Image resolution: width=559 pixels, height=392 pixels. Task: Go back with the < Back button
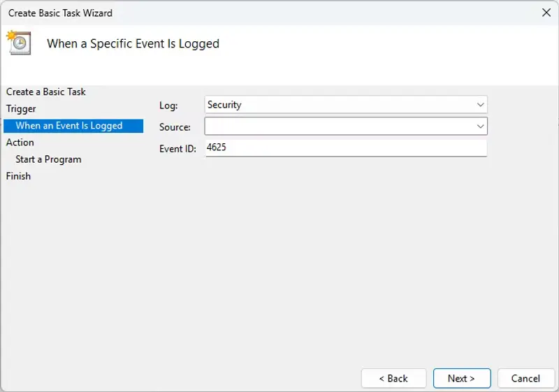point(393,378)
